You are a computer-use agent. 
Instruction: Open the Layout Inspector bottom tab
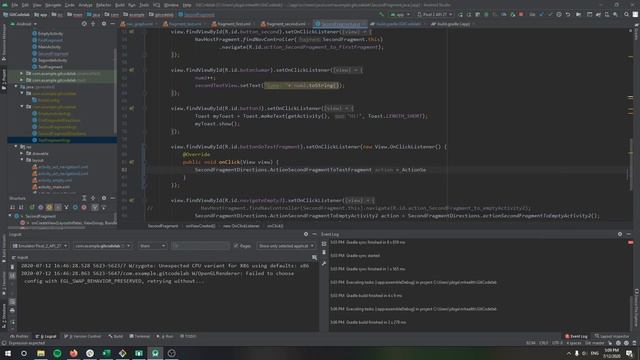[612, 336]
